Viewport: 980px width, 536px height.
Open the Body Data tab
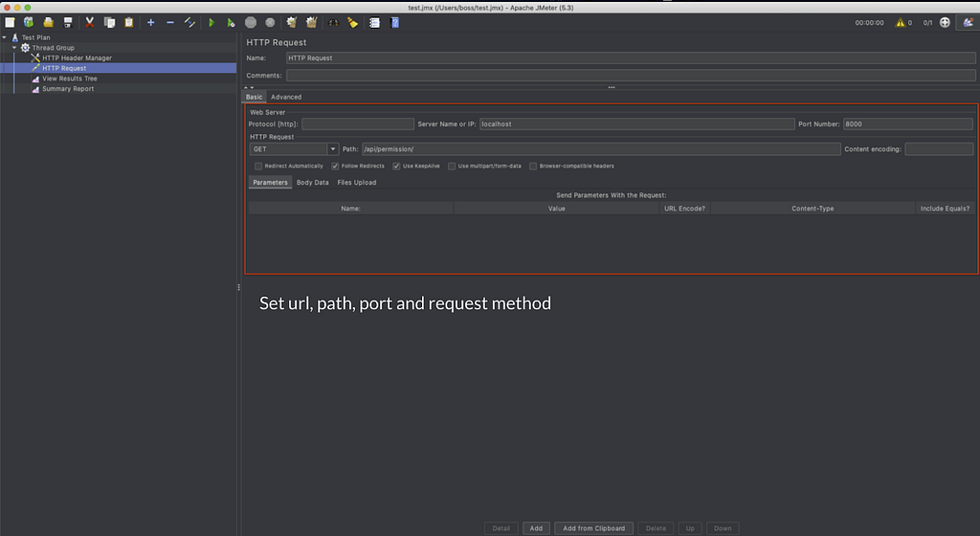coord(313,183)
